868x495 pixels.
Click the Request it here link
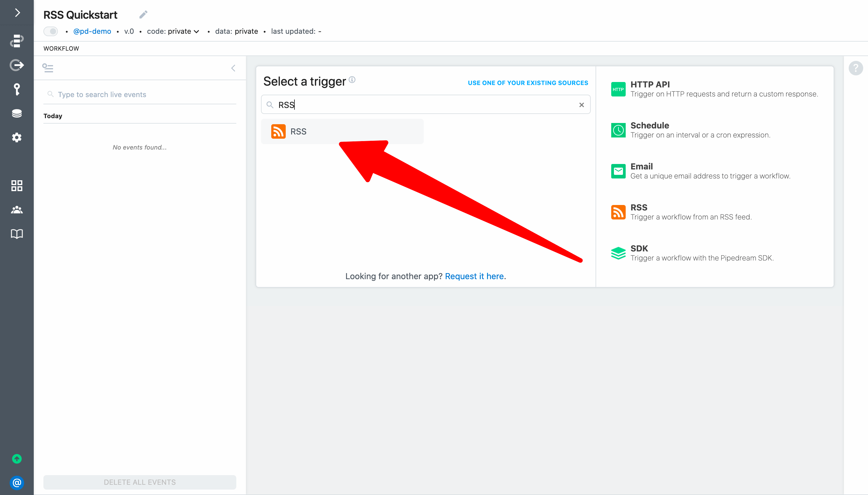tap(474, 276)
